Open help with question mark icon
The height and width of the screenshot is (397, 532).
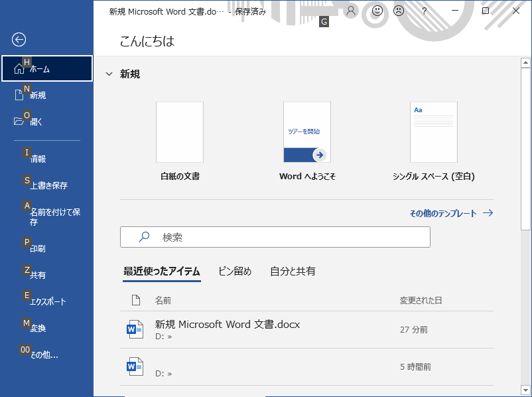424,11
